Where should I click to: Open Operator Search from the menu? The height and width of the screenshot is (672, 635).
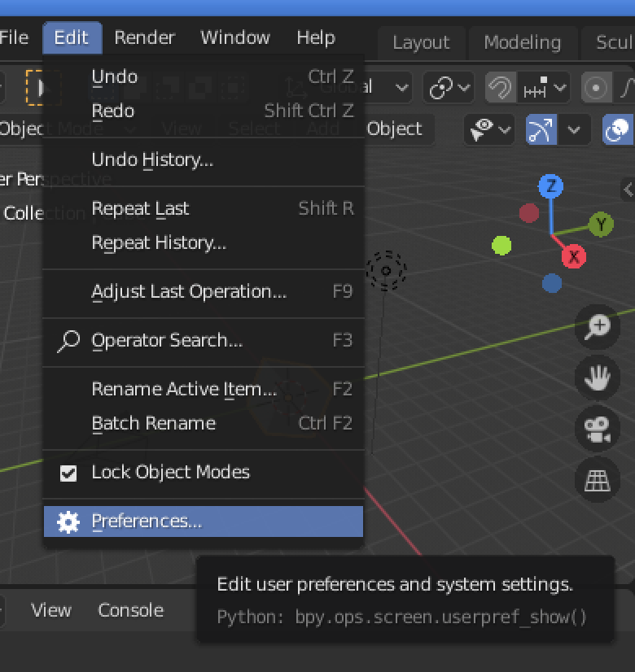204,341
